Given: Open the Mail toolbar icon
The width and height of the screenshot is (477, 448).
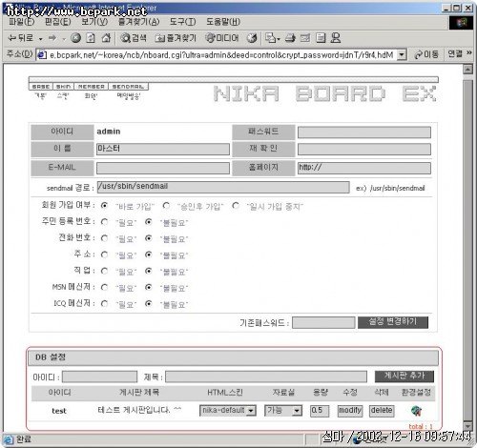Looking at the screenshot, I should click(x=273, y=38).
